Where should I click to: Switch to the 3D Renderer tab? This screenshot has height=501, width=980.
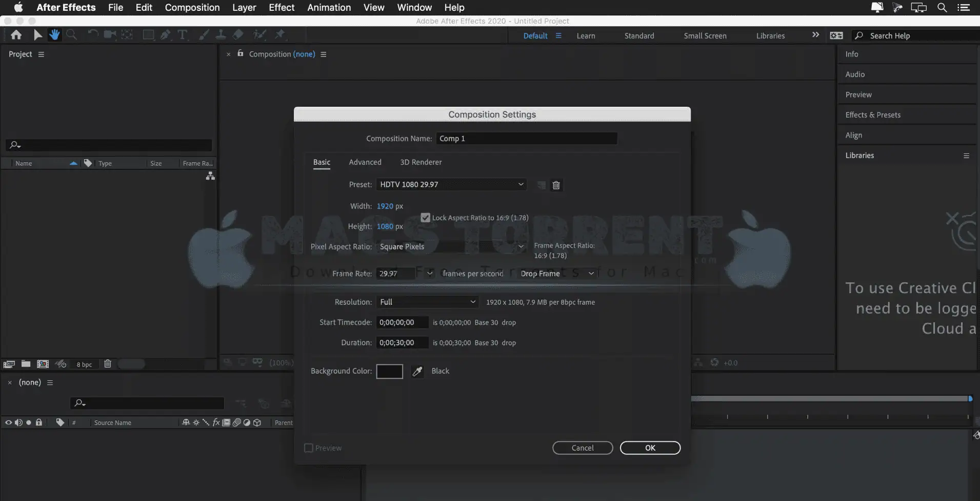point(421,162)
